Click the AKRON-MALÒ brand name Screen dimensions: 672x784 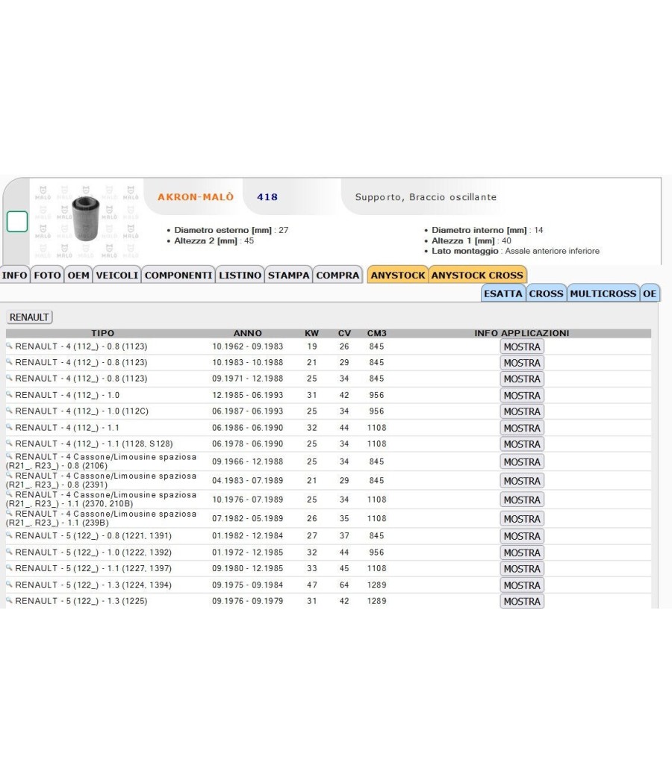[x=196, y=197]
